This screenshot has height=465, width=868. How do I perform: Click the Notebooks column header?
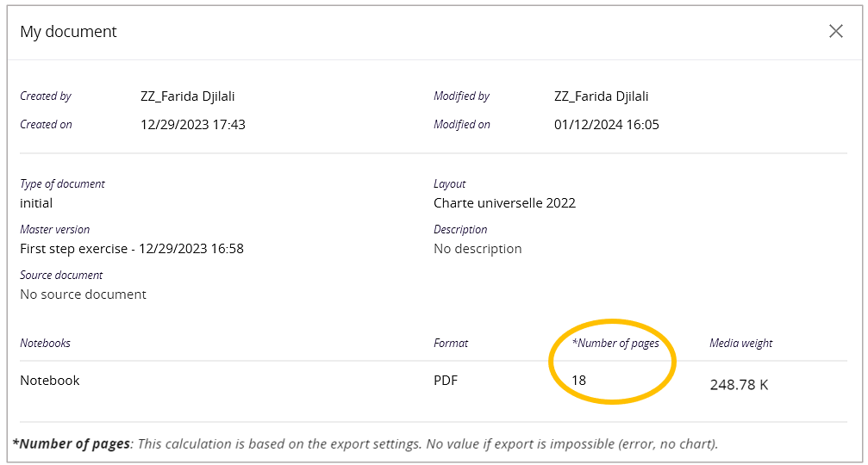pos(45,343)
